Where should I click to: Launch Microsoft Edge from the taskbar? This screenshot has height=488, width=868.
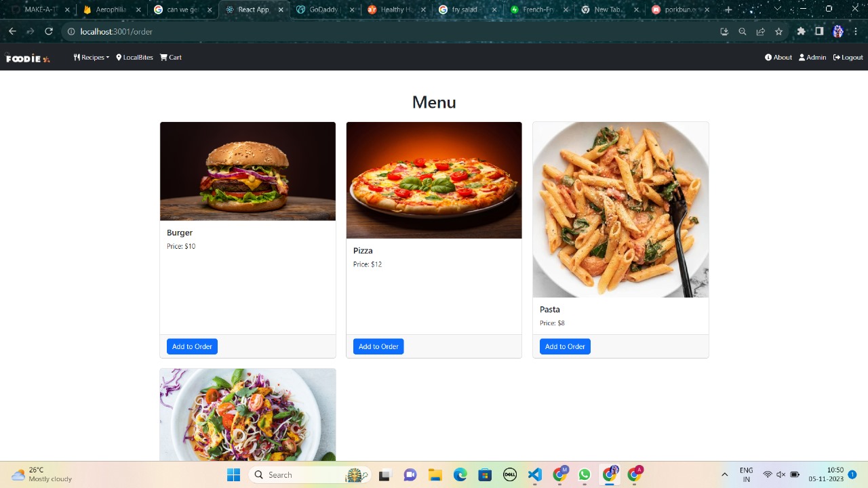460,475
